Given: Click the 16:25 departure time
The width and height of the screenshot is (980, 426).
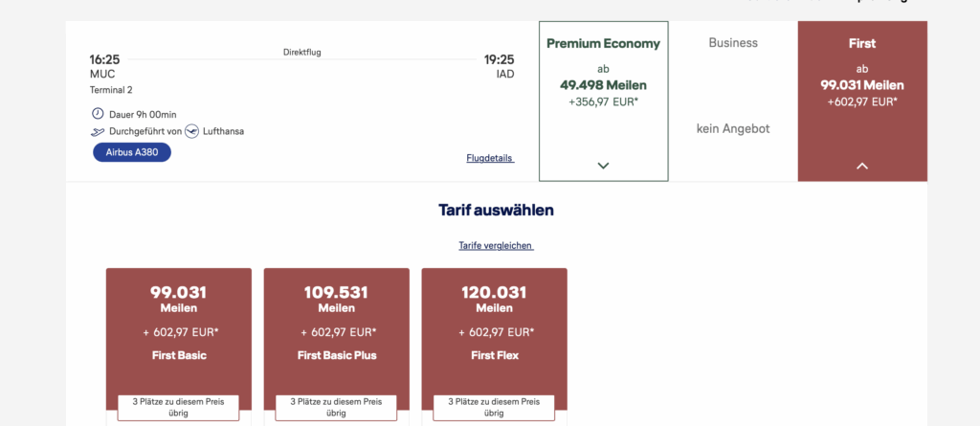Looking at the screenshot, I should coord(104,59).
